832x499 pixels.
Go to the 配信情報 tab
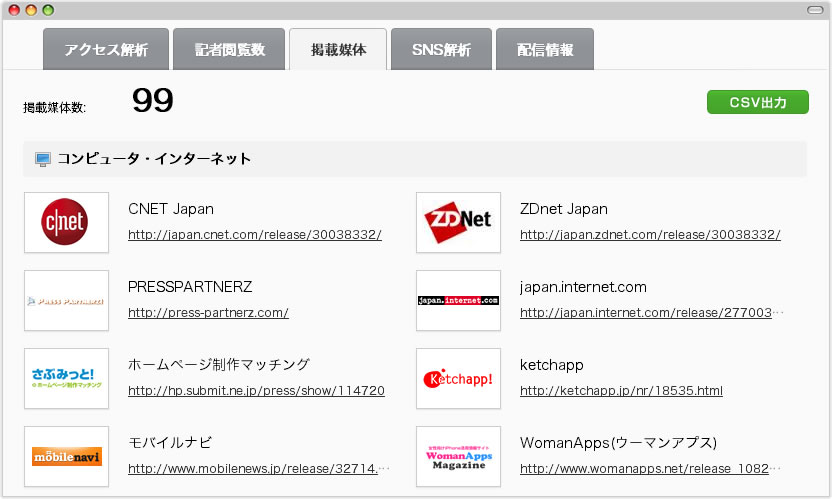pos(545,50)
